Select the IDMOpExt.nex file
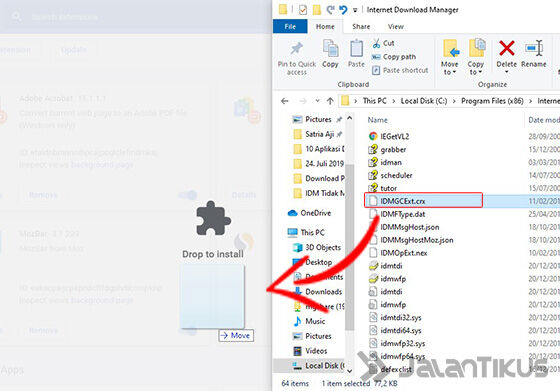The image size is (560, 391). coord(398,253)
